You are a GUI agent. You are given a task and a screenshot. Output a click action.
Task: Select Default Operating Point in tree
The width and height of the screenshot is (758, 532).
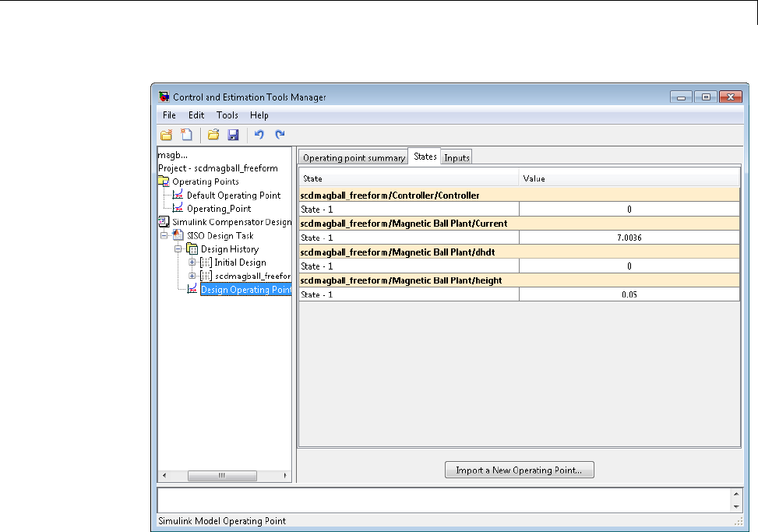(233, 196)
